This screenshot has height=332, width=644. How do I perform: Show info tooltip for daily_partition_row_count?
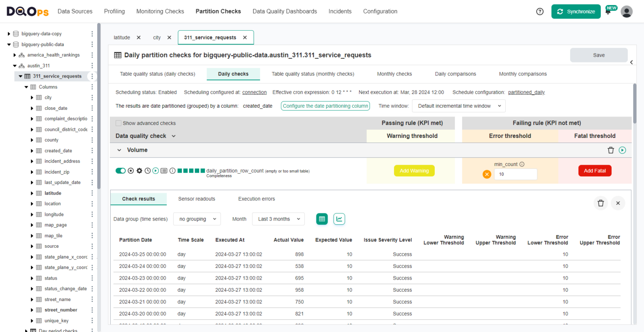point(172,171)
